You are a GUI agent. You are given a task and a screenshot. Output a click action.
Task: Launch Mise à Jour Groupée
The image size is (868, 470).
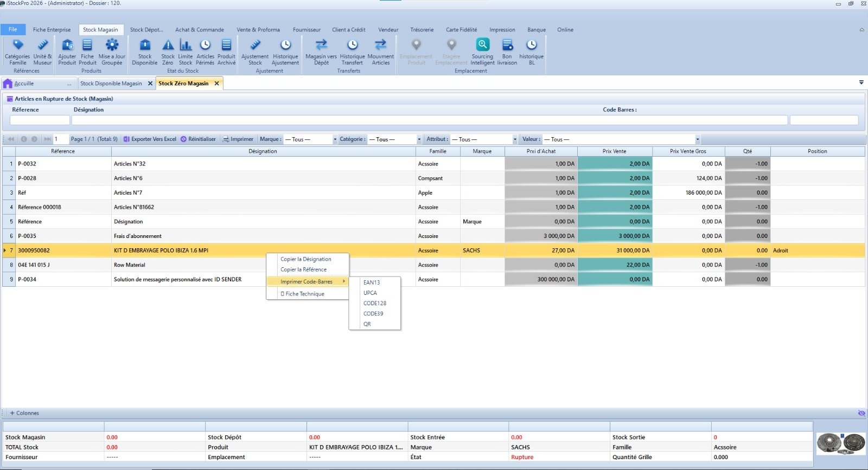(x=112, y=52)
